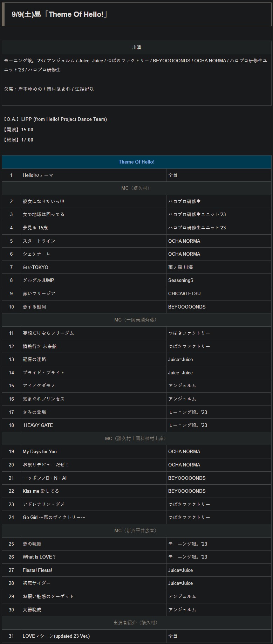
Task: Click the Theme Of Hello! table header
Action: (x=137, y=162)
